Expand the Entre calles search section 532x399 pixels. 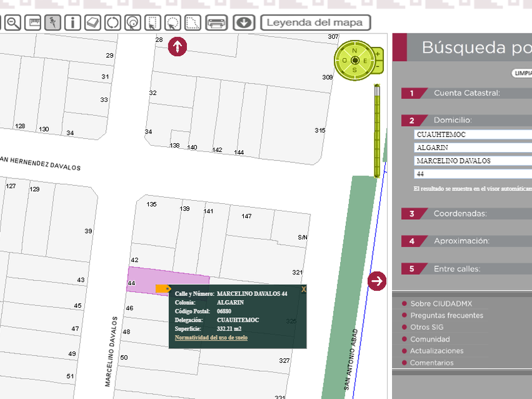457,269
